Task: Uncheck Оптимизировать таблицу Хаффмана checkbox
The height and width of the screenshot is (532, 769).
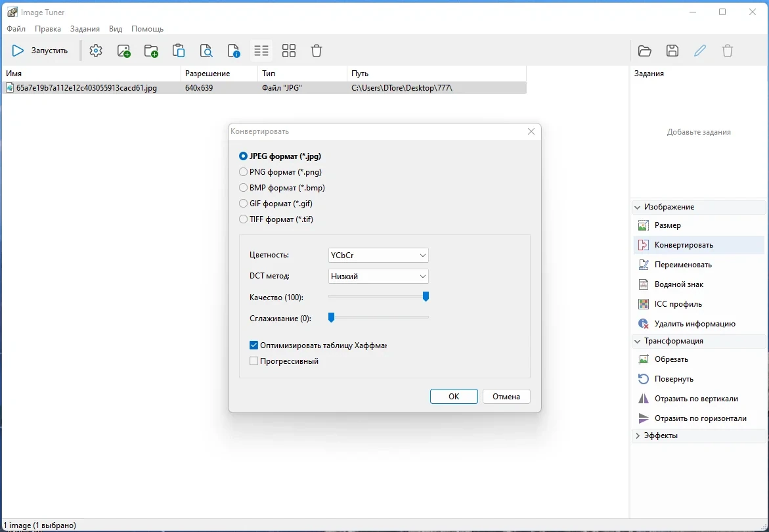Action: [253, 345]
